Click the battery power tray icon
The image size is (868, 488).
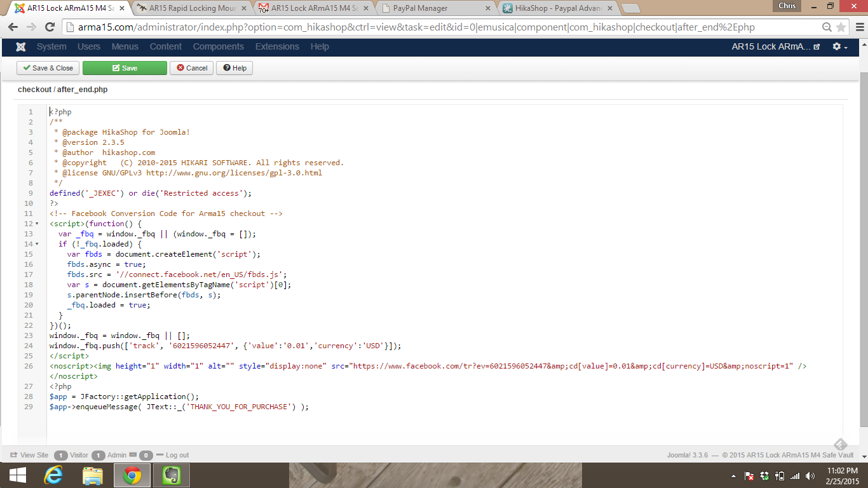[x=780, y=476]
